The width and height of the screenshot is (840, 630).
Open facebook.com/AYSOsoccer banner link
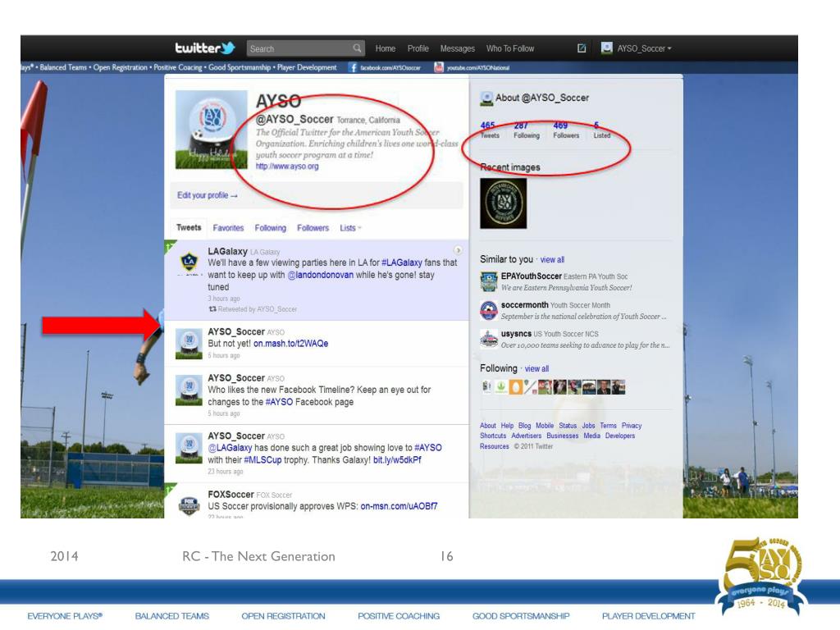pyautogui.click(x=390, y=67)
